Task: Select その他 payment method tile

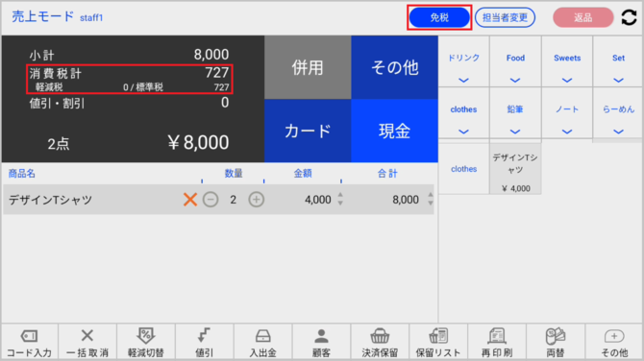Action: tap(394, 67)
